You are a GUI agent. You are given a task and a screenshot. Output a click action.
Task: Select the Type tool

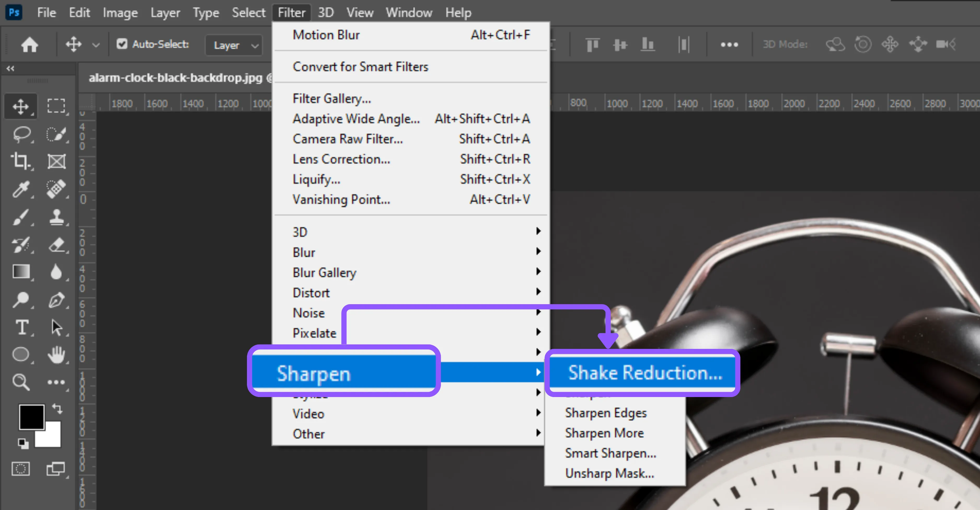click(22, 328)
